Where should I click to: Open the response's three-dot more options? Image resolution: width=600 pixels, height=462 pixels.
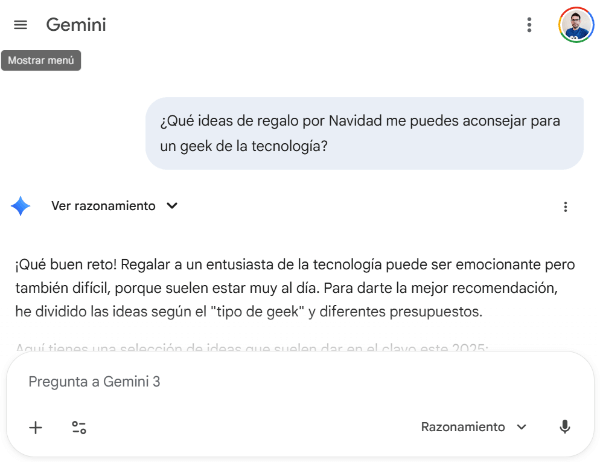565,207
